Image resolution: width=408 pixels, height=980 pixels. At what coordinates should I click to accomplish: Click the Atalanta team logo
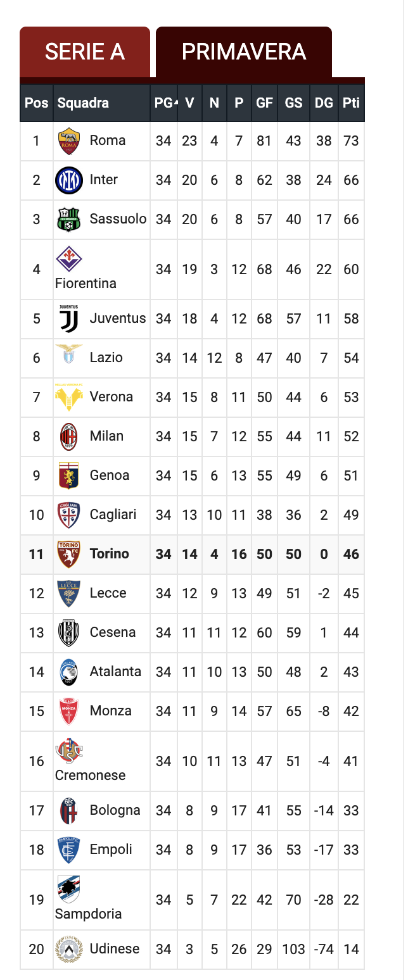click(x=68, y=672)
